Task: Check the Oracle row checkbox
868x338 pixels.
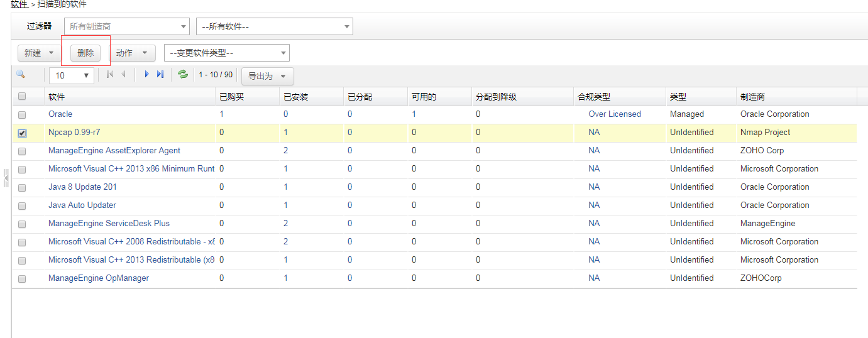Action: pyautogui.click(x=22, y=115)
